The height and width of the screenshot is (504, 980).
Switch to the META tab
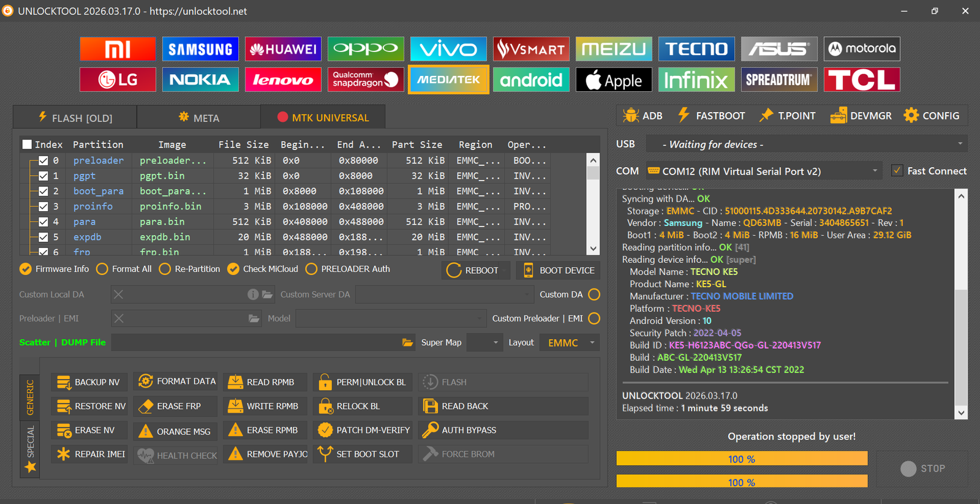(199, 118)
